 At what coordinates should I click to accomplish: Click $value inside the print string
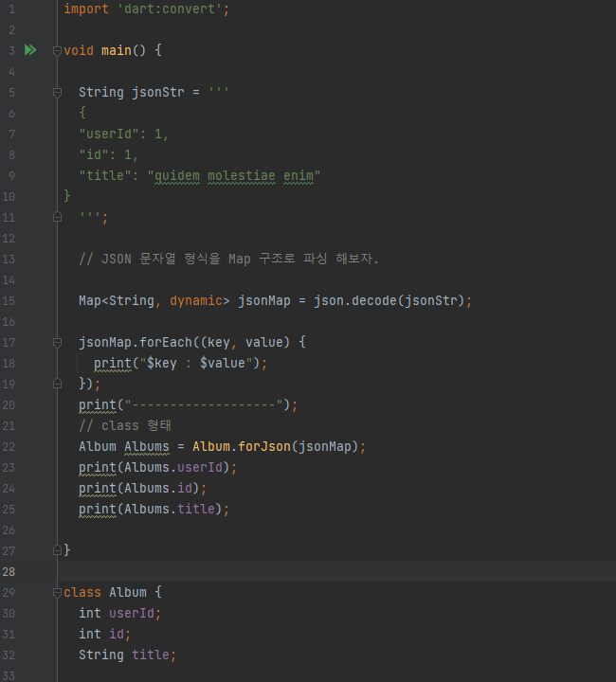click(223, 363)
